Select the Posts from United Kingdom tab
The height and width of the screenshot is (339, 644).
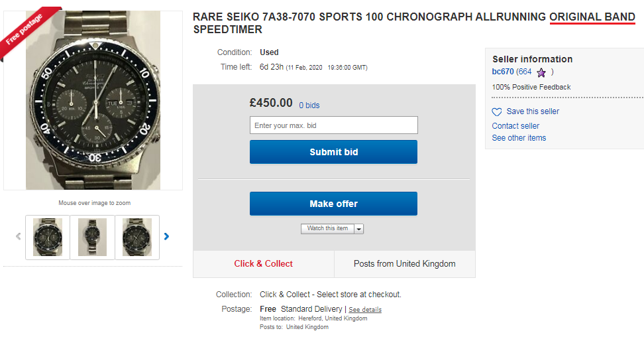click(404, 264)
